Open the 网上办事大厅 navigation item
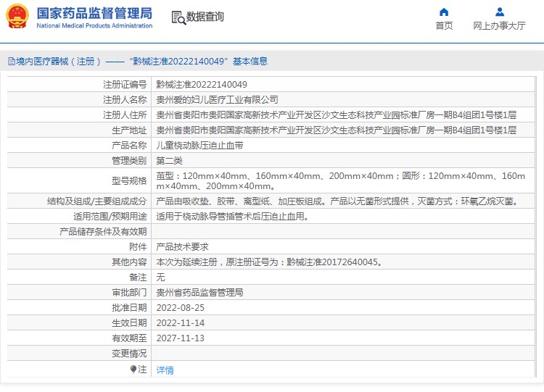 point(499,26)
